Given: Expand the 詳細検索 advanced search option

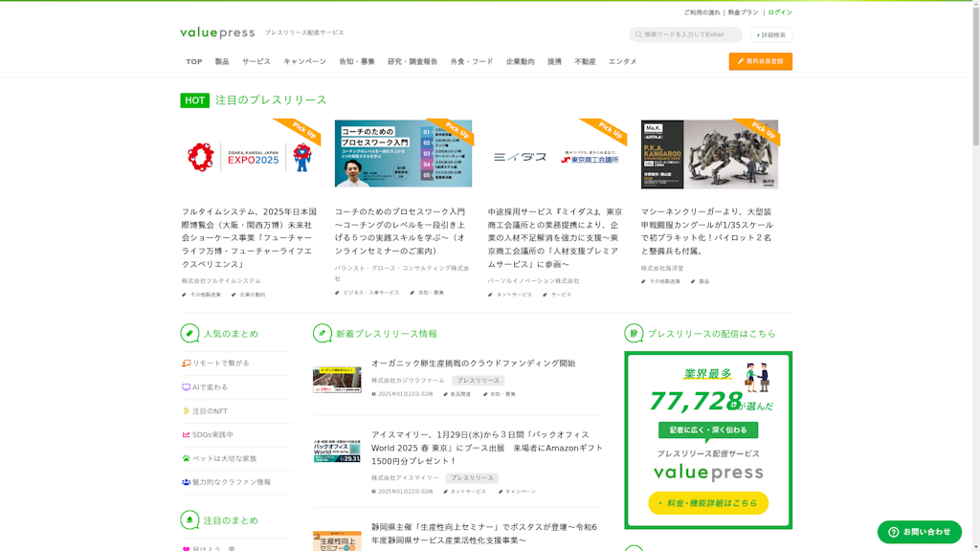Looking at the screenshot, I should 771,34.
